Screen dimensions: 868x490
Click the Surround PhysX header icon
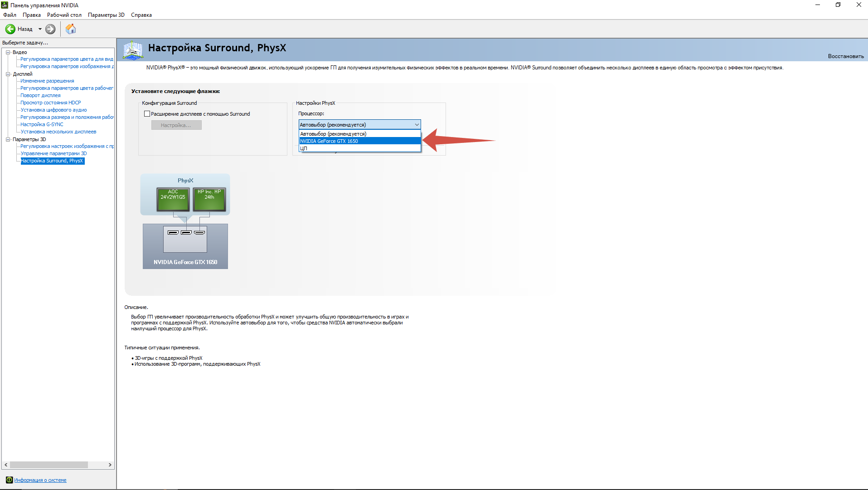click(133, 50)
